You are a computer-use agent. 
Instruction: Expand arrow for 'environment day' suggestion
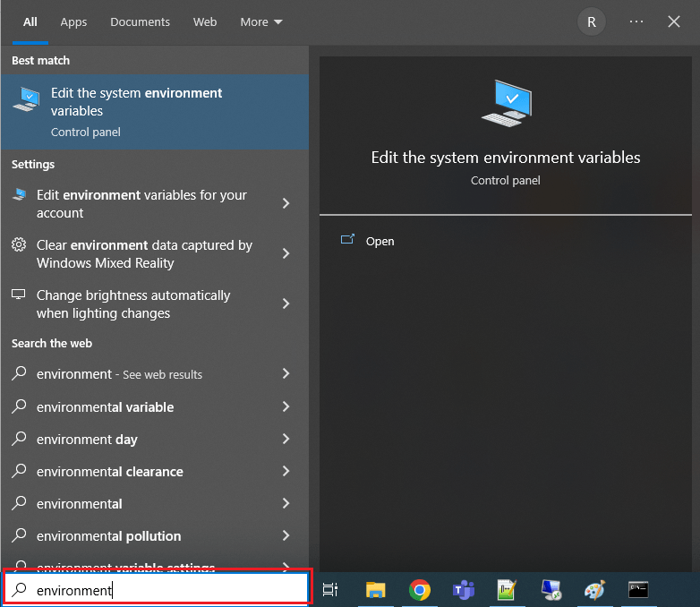(286, 439)
